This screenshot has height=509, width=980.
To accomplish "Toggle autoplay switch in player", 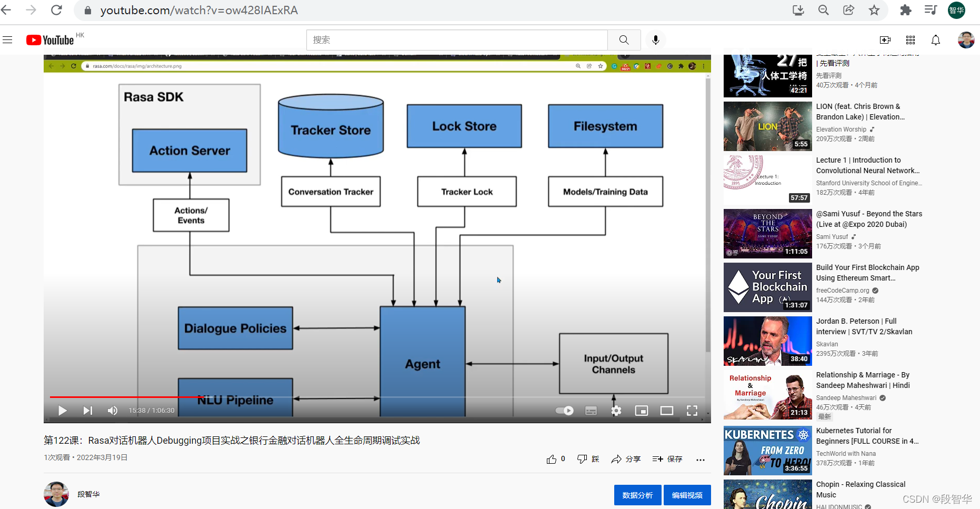I will pos(565,411).
